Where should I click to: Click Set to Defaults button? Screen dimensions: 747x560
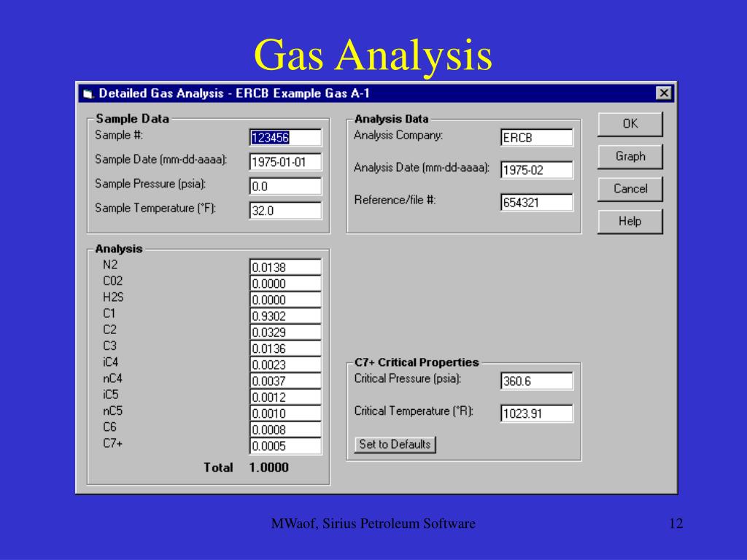pyautogui.click(x=395, y=444)
